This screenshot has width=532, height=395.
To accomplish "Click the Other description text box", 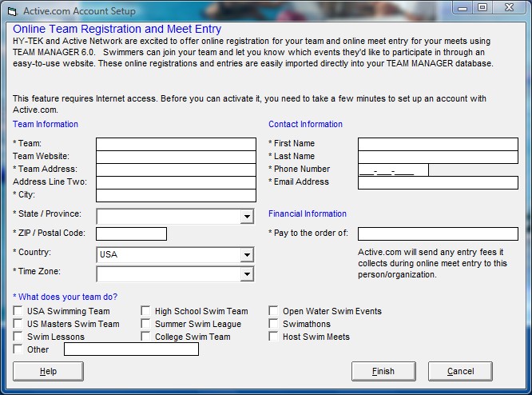I will [x=131, y=349].
